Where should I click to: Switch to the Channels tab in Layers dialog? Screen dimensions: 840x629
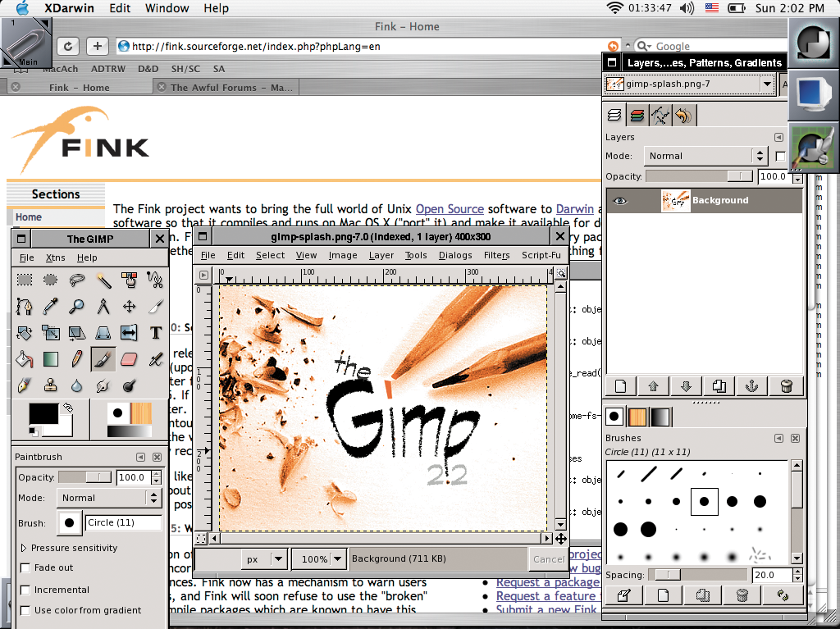click(x=637, y=115)
